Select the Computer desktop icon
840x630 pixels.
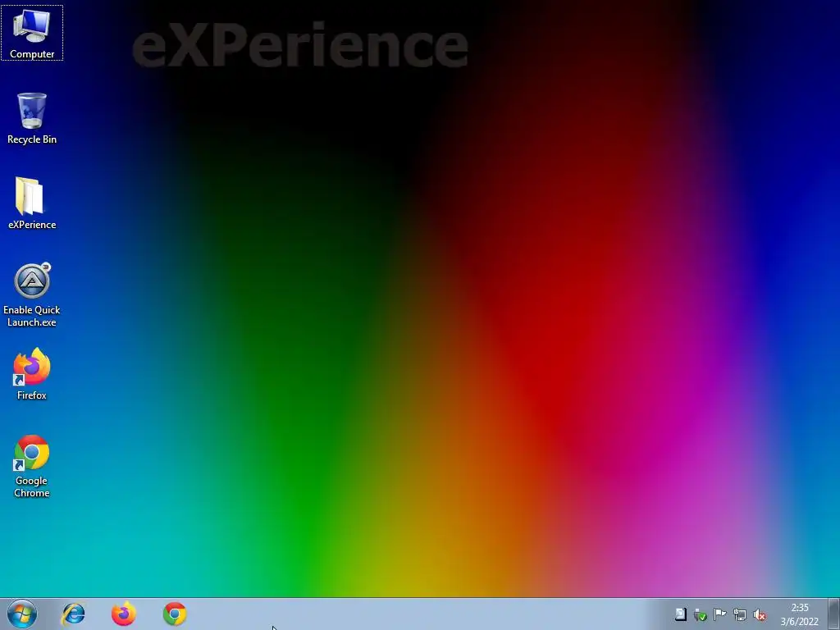(x=32, y=33)
